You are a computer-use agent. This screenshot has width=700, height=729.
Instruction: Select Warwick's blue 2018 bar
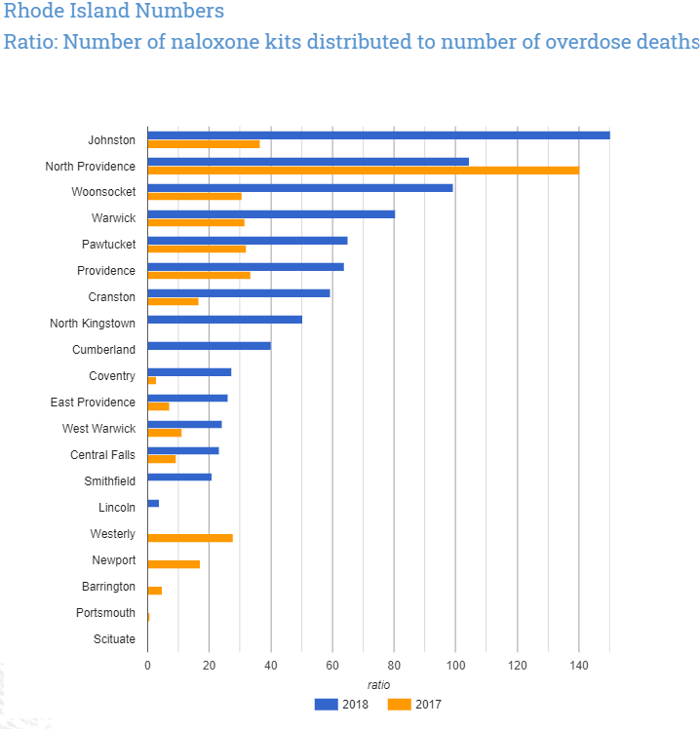pos(271,214)
